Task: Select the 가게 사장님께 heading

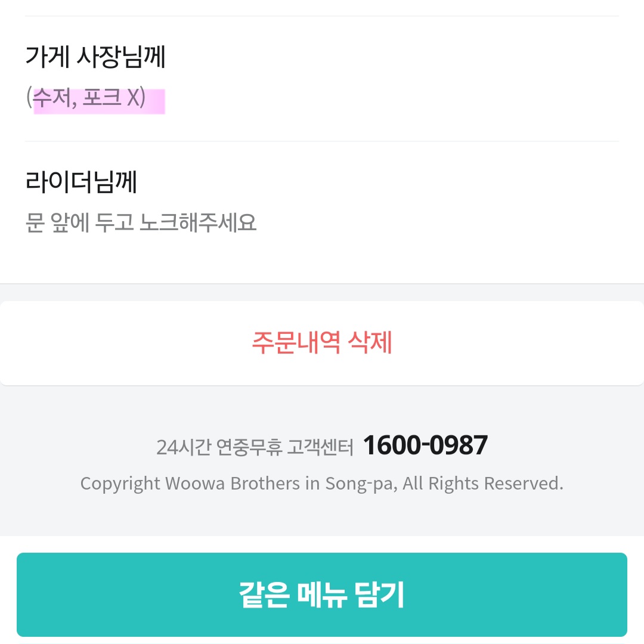Action: point(95,57)
